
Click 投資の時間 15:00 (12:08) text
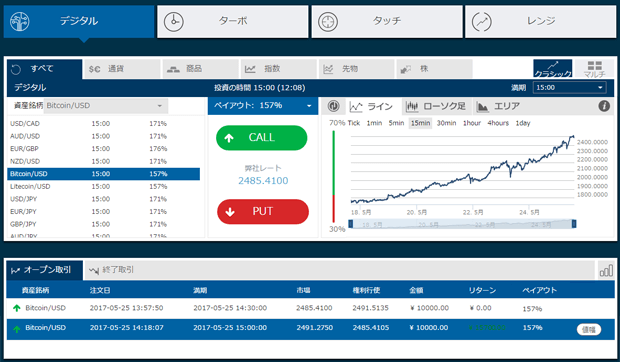pyautogui.click(x=259, y=88)
